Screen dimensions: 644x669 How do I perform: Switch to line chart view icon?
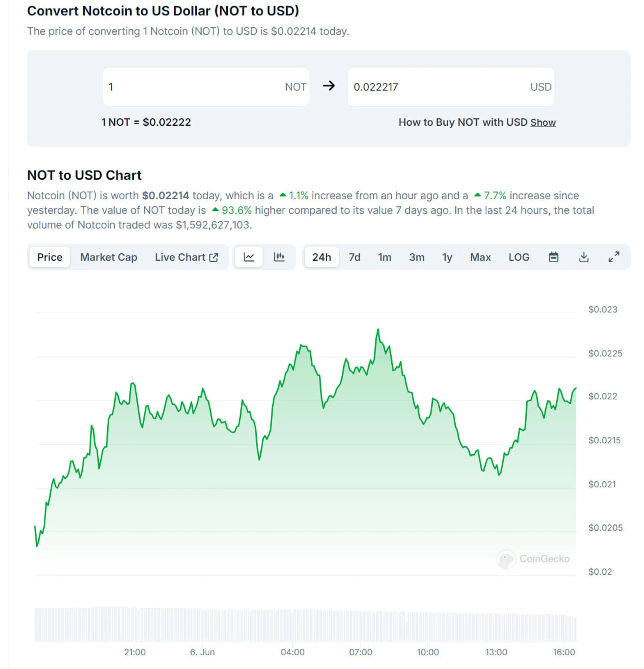click(249, 257)
